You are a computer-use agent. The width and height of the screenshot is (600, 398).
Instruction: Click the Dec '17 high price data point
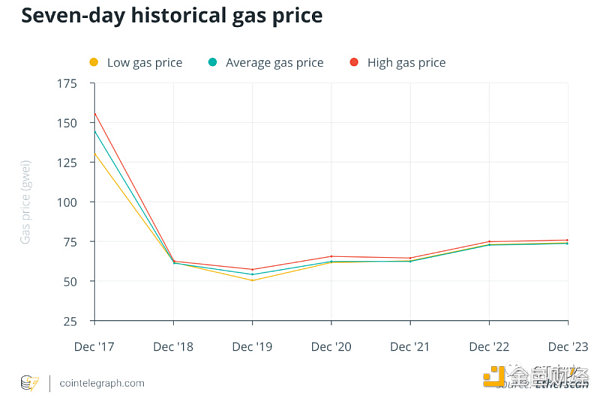95,114
